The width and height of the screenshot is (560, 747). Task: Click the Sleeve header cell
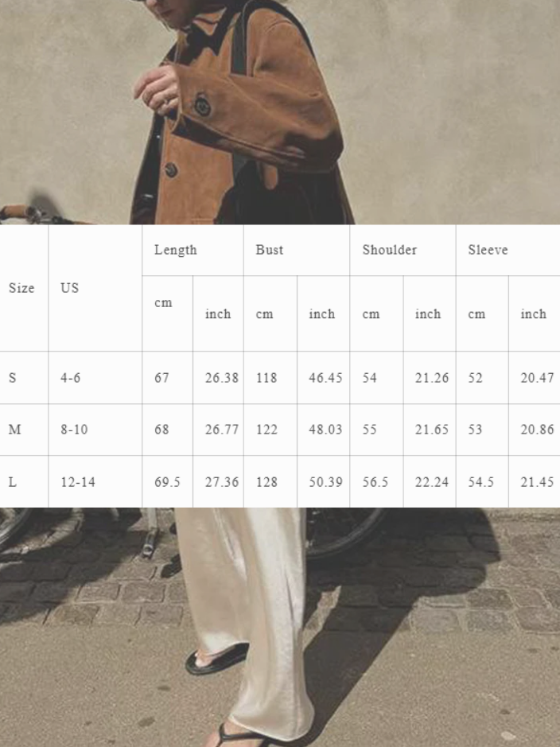pos(488,250)
